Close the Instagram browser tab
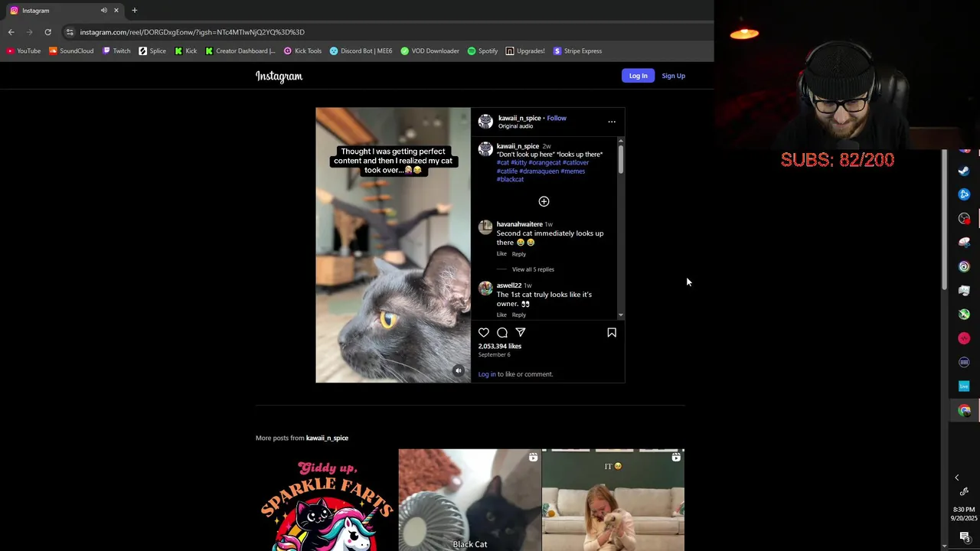Viewport: 980px width, 551px height. [x=116, y=11]
